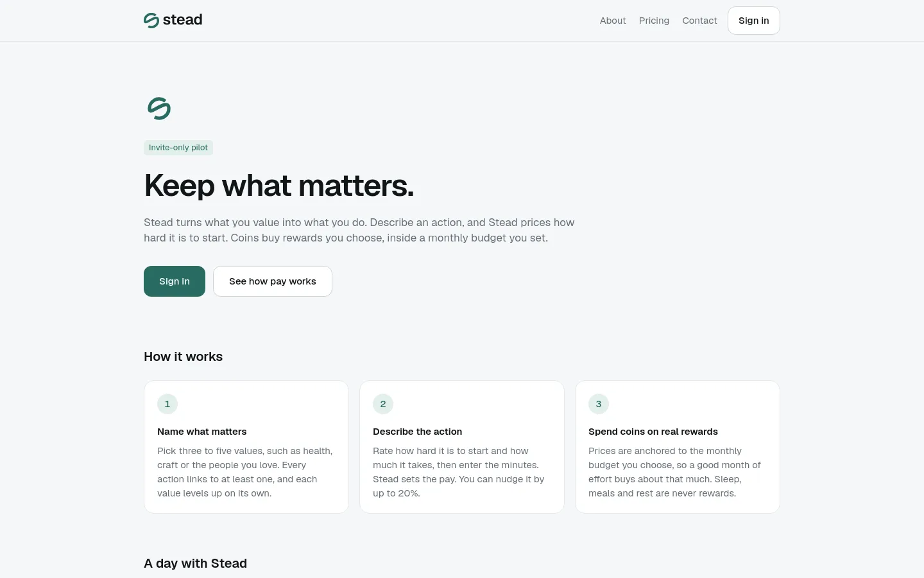Click the How it works heading
924x578 pixels.
184,357
